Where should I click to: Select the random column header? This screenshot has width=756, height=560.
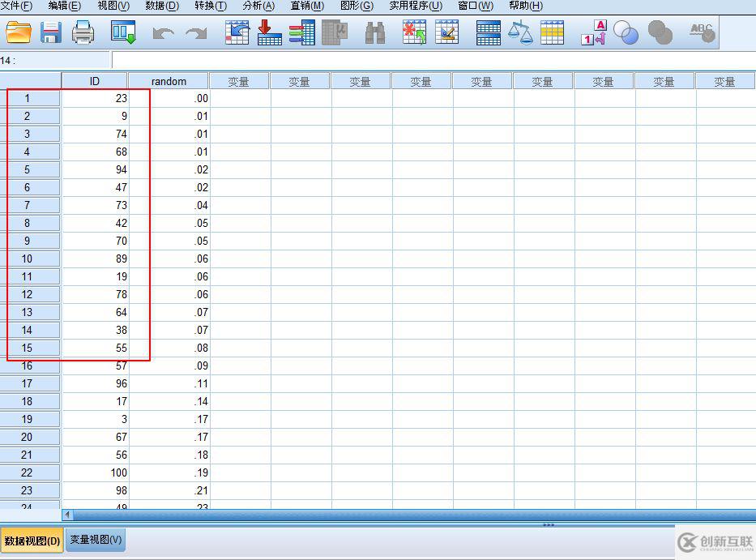(x=169, y=81)
